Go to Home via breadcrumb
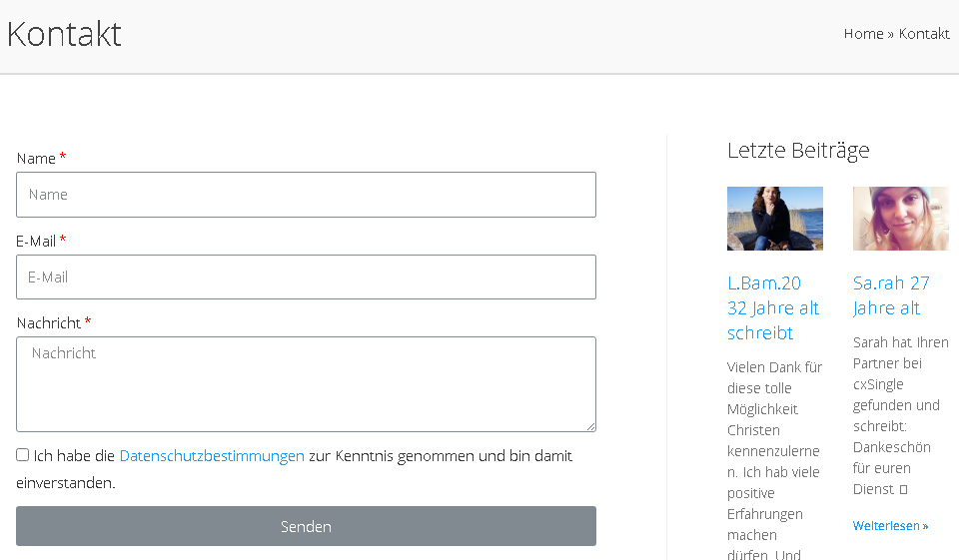The height and width of the screenshot is (560, 959). 863,34
